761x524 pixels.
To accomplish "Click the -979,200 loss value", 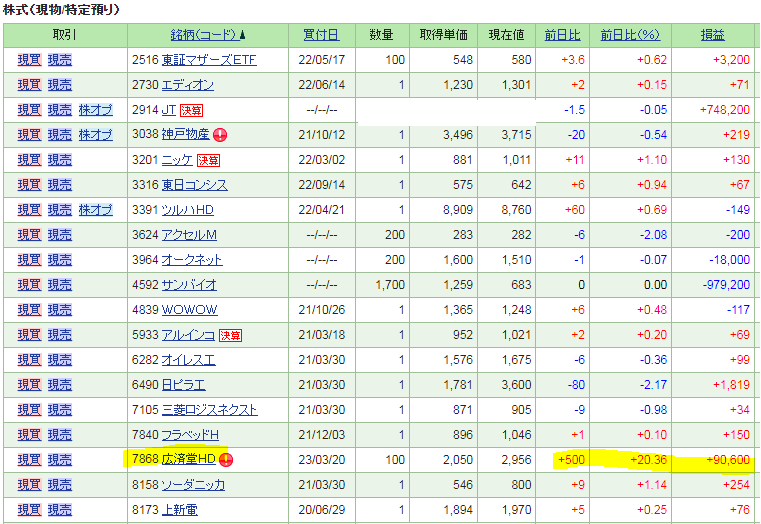I will point(727,285).
